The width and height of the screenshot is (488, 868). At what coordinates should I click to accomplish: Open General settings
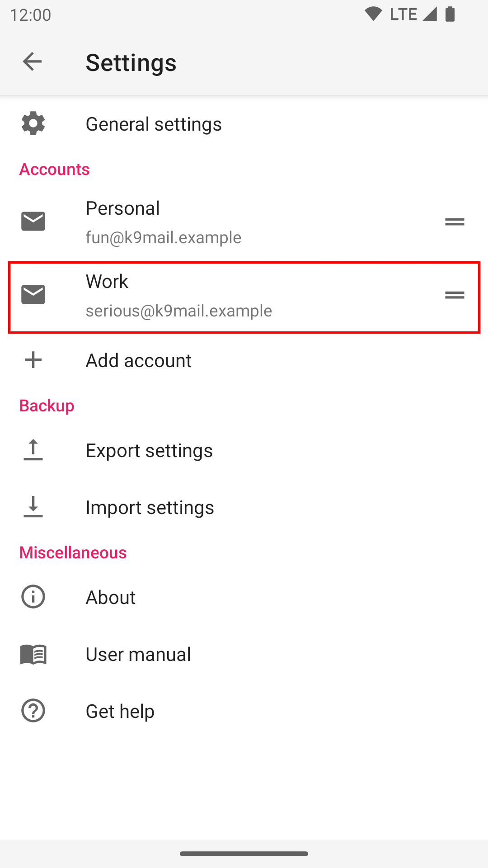pos(244,124)
